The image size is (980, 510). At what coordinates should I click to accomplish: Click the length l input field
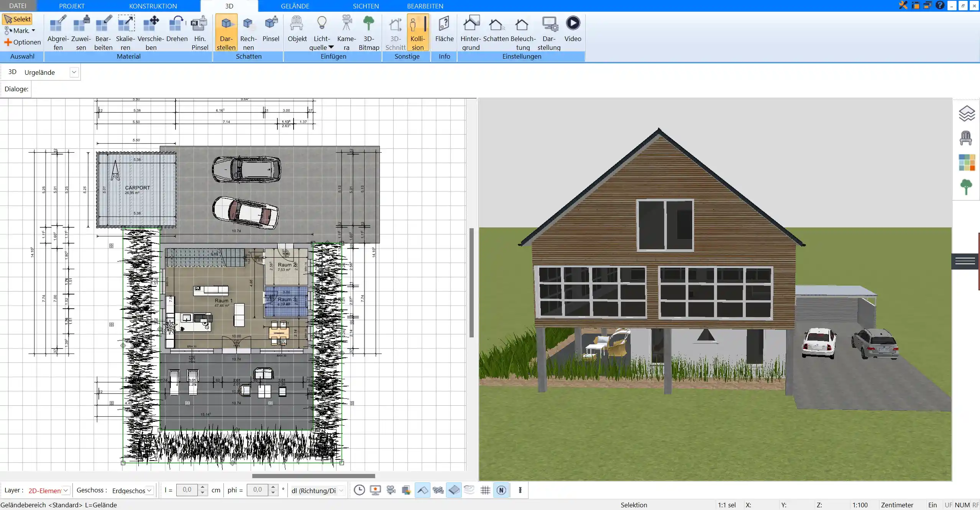coord(187,490)
